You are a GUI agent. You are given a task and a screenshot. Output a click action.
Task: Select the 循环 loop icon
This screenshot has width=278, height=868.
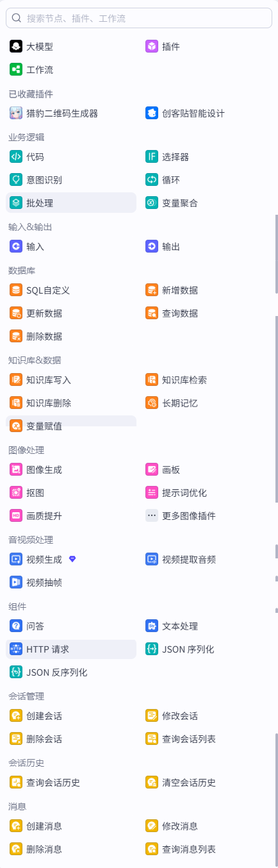tap(152, 179)
